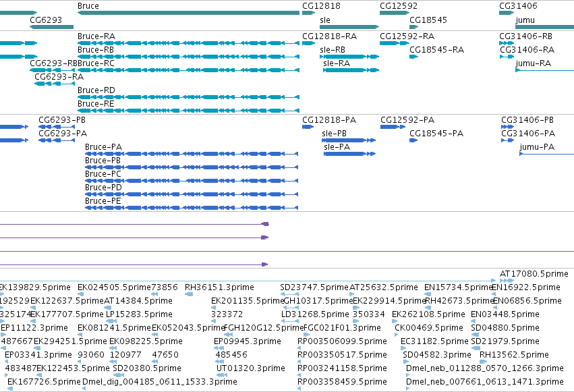Select the jumu-PA protein label
The height and width of the screenshot is (392, 574).
pos(537,147)
